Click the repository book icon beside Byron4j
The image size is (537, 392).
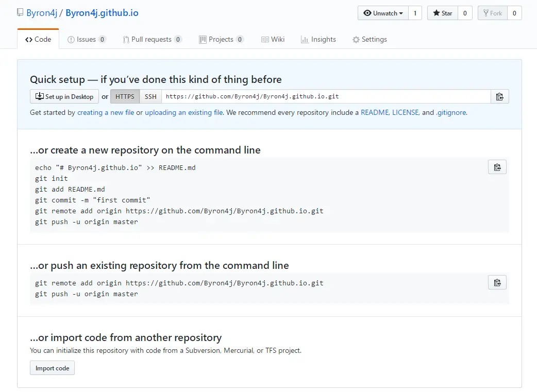[20, 13]
